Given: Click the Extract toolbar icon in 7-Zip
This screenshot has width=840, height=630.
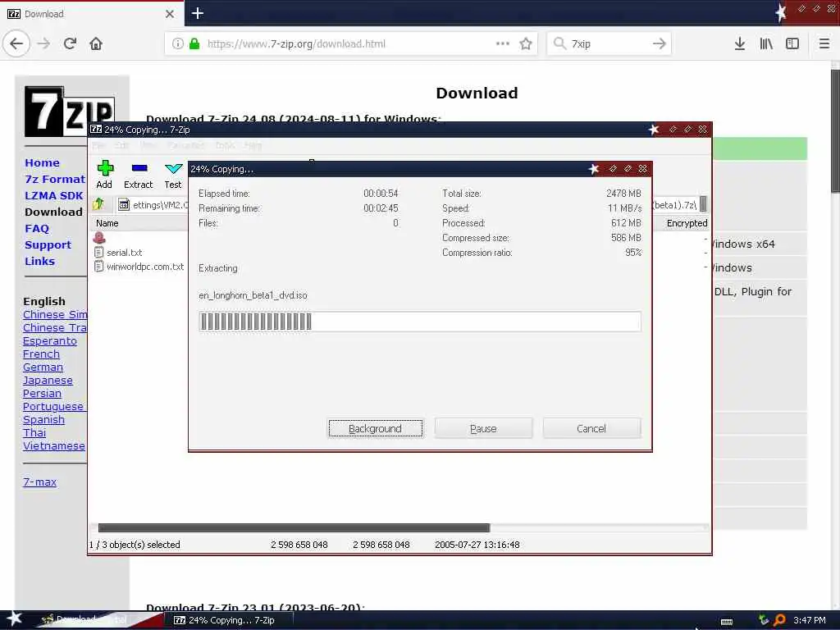Looking at the screenshot, I should [139, 168].
